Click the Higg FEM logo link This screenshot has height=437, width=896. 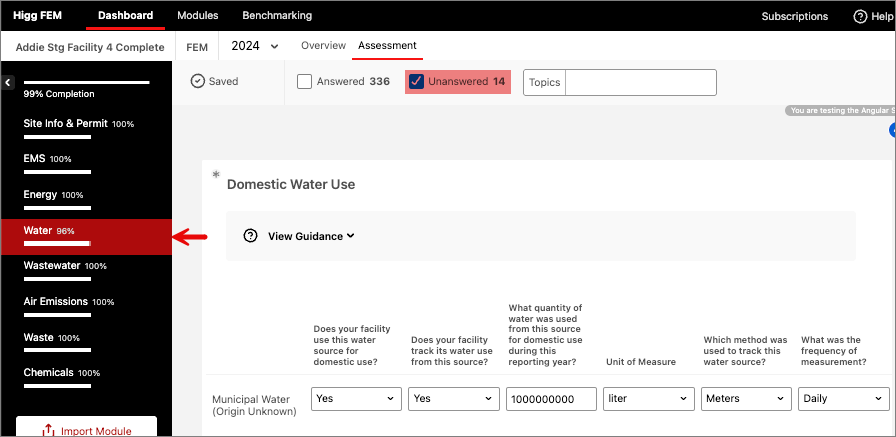(38, 16)
